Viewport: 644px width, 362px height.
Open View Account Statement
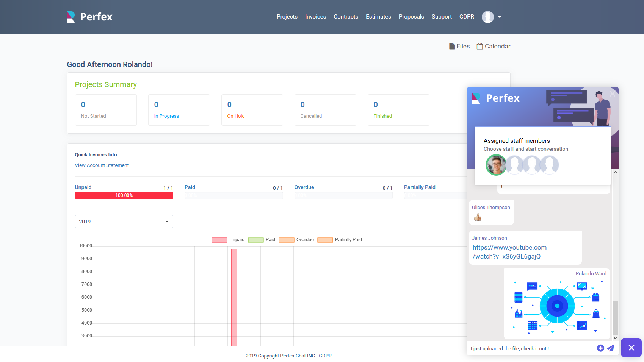[x=102, y=165]
